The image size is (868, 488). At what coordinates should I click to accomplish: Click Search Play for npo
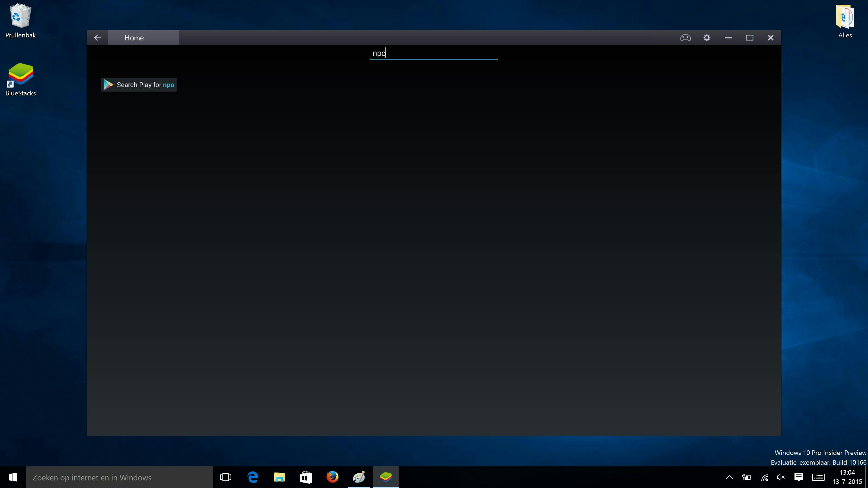[139, 85]
